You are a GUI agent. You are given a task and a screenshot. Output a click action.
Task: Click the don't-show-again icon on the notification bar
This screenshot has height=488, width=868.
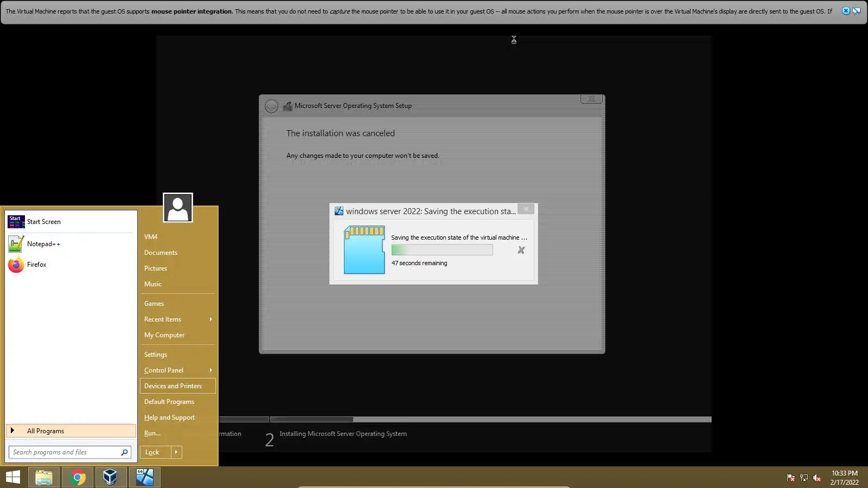pos(857,11)
